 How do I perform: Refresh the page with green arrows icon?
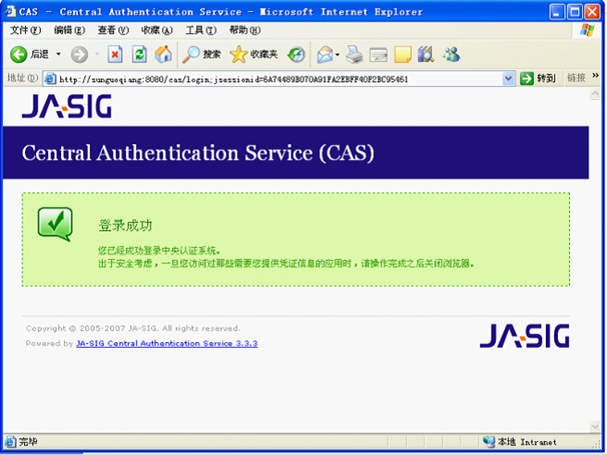tap(139, 55)
